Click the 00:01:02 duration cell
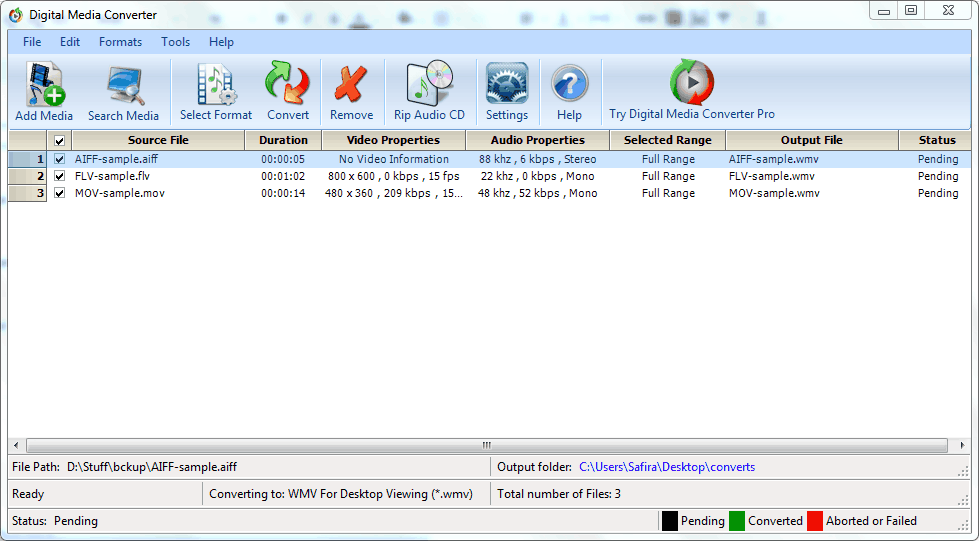 pos(283,176)
